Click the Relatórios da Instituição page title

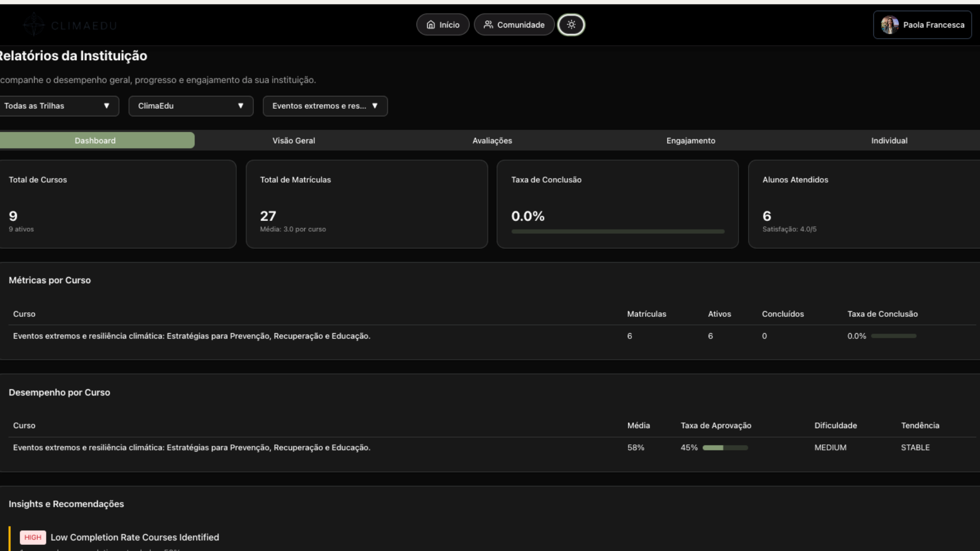coord(73,56)
